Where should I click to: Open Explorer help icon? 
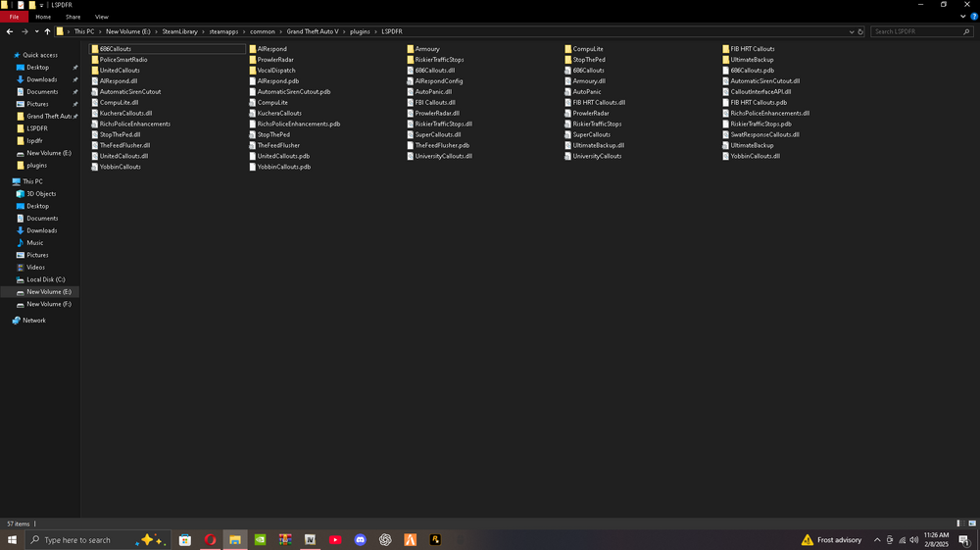(974, 17)
